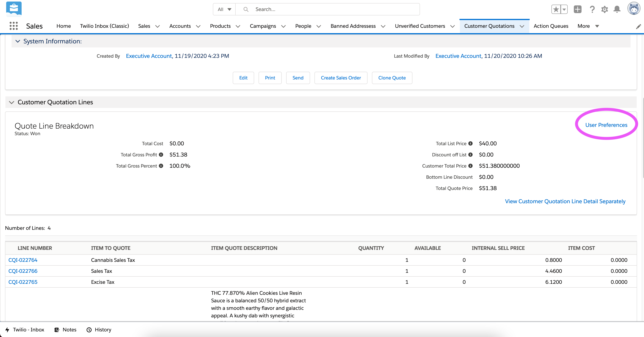Expand Unverified Customers tab dropdown chevron
Screen dimensions: 644x337
coord(453,26)
